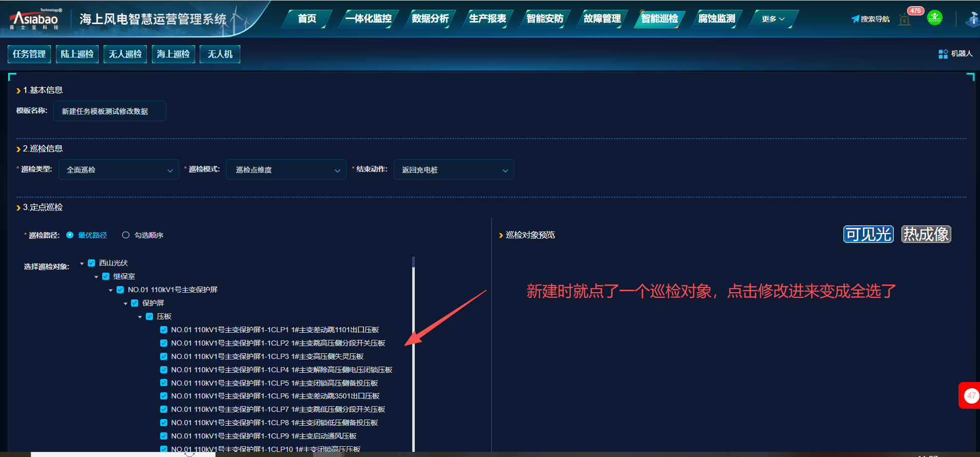Open the 巡检类型 dropdown showing 全面巡检

[x=119, y=170]
